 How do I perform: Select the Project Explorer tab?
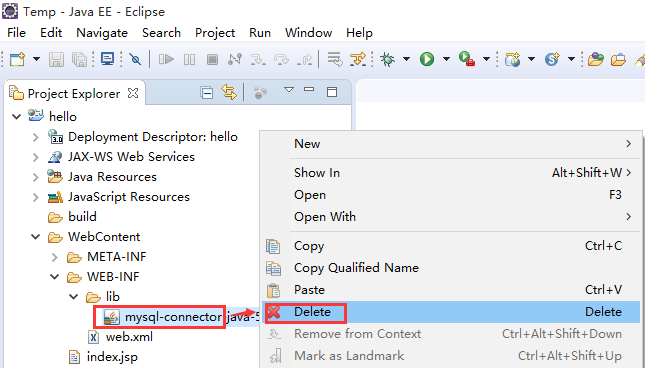pyautogui.click(x=74, y=94)
